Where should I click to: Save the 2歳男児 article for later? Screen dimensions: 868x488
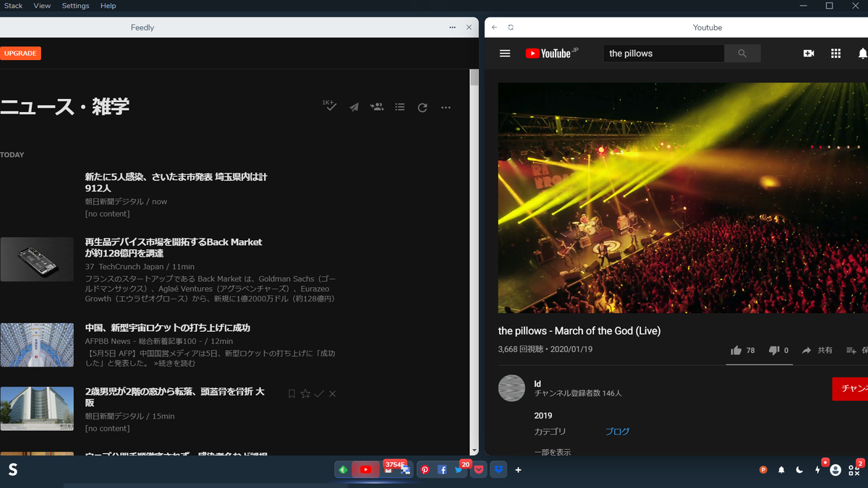292,394
